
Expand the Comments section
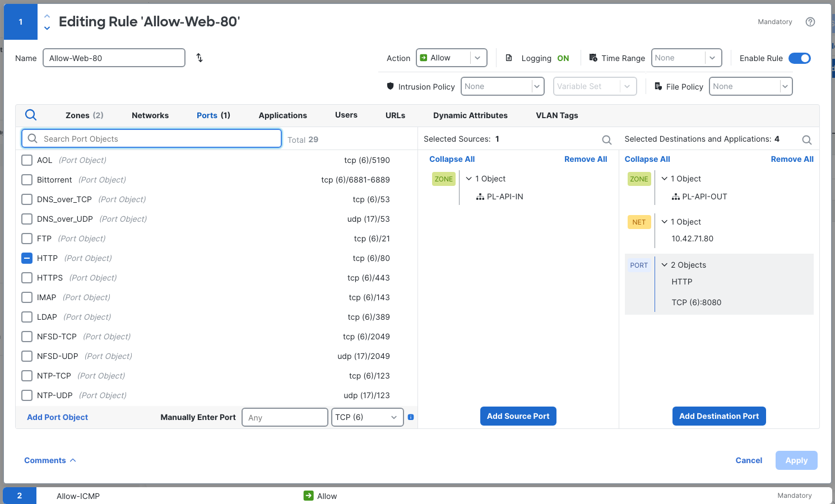tap(50, 460)
